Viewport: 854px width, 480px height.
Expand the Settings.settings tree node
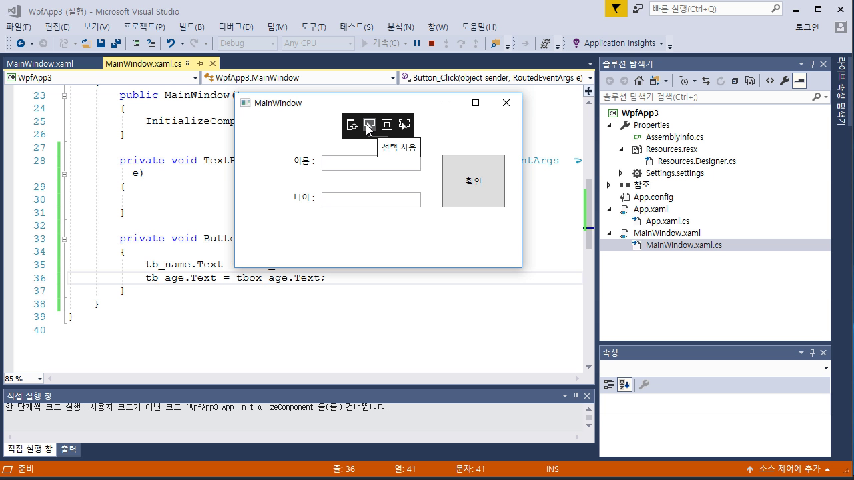(622, 173)
